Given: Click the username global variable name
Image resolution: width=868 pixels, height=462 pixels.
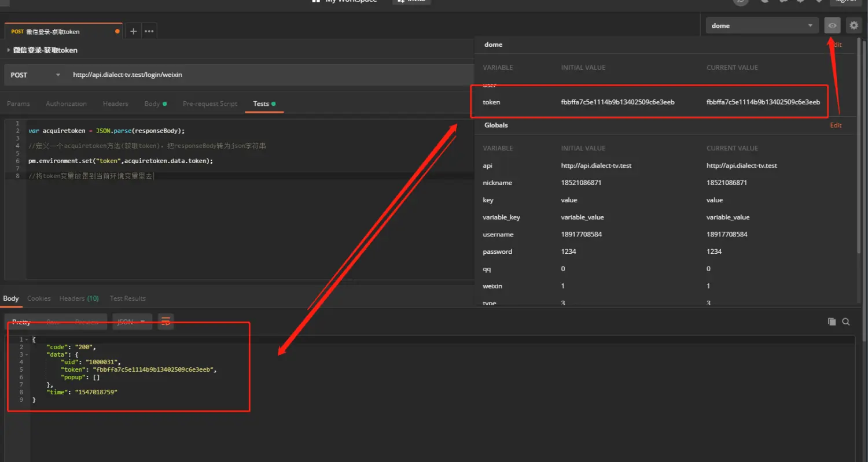Looking at the screenshot, I should coord(498,234).
